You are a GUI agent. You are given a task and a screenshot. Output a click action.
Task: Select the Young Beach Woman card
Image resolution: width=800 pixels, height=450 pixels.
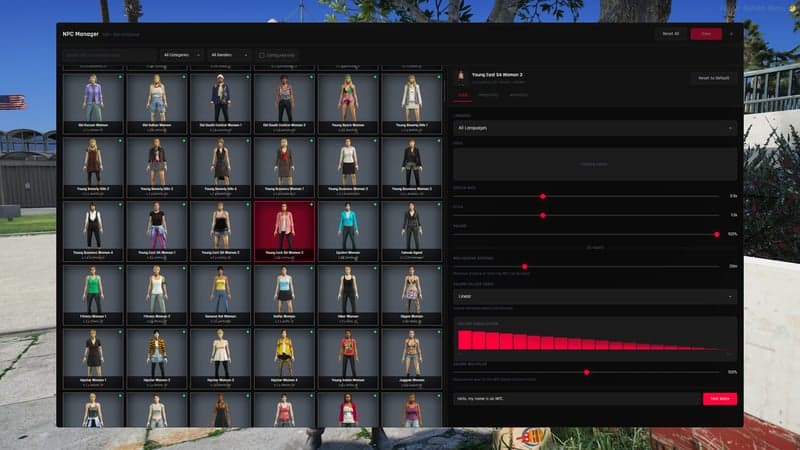(348, 104)
